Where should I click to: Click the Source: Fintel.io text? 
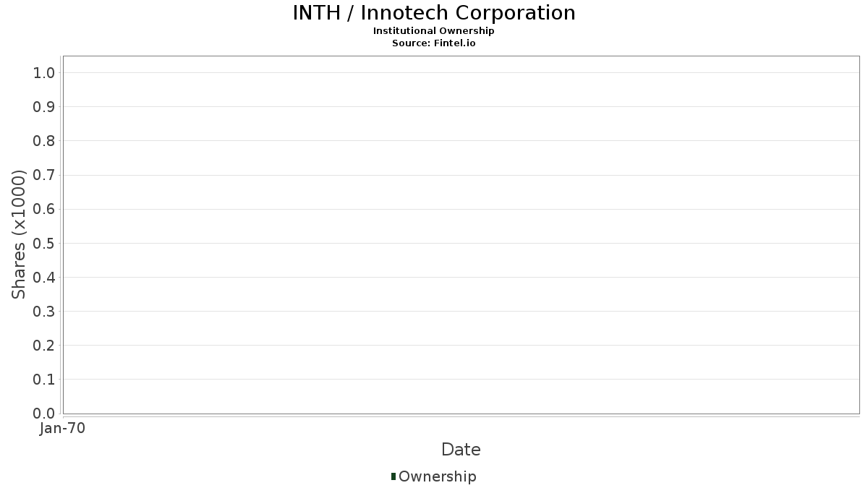[x=434, y=43]
